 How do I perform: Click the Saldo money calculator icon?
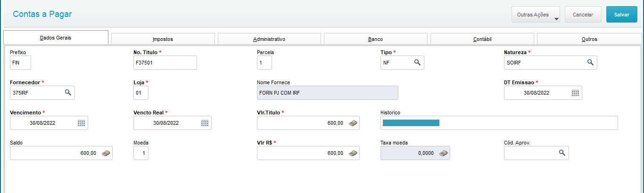pyautogui.click(x=106, y=153)
